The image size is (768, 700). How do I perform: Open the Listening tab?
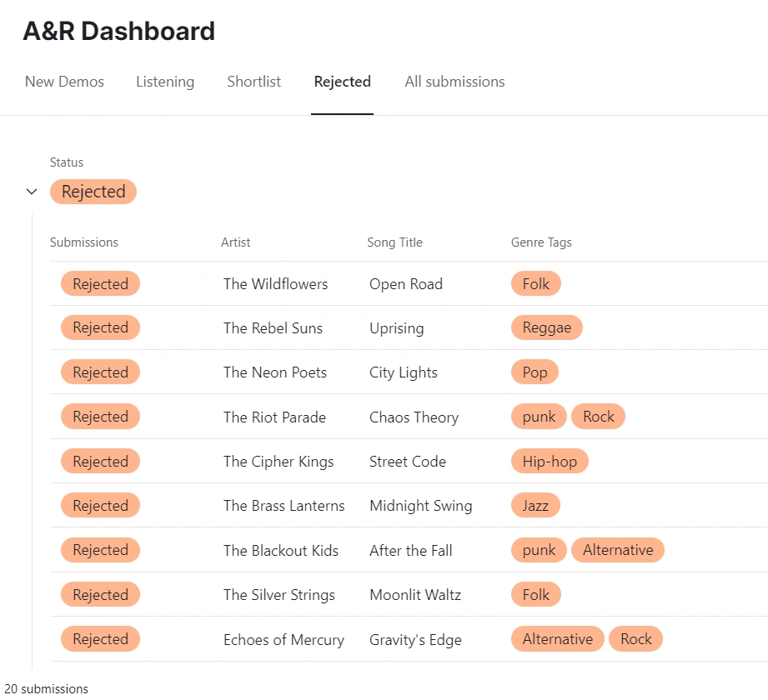click(165, 82)
